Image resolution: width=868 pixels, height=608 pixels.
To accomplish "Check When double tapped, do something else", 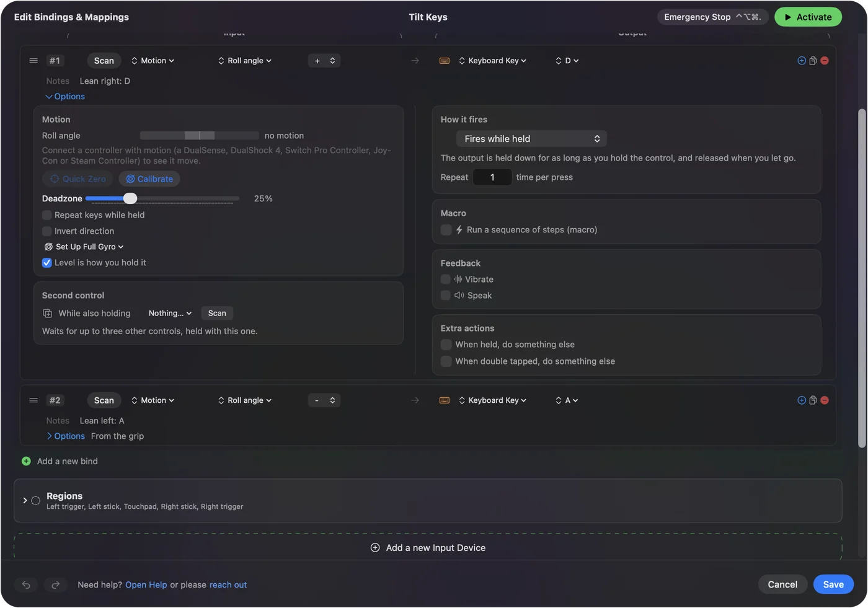I will (446, 361).
